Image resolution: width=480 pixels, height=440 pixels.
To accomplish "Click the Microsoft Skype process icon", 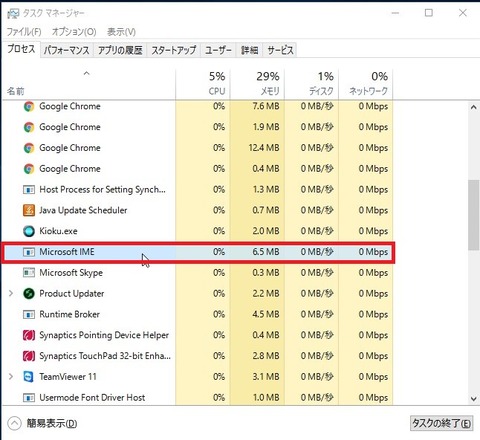I will click(x=29, y=273).
